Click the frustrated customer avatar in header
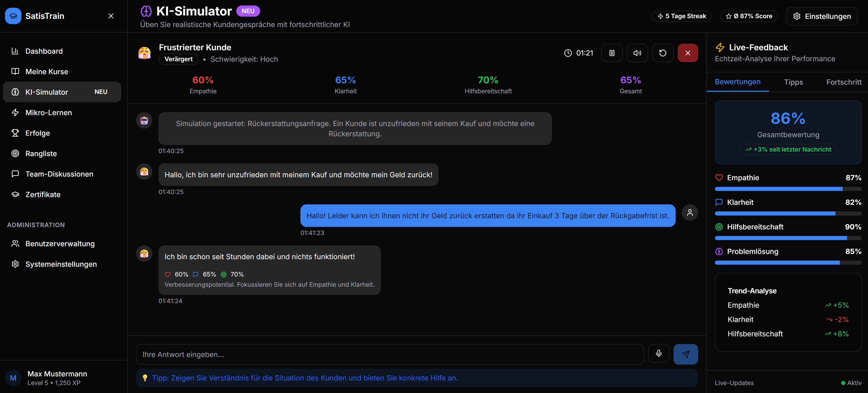Viewport: 868px width, 393px height. tap(144, 53)
